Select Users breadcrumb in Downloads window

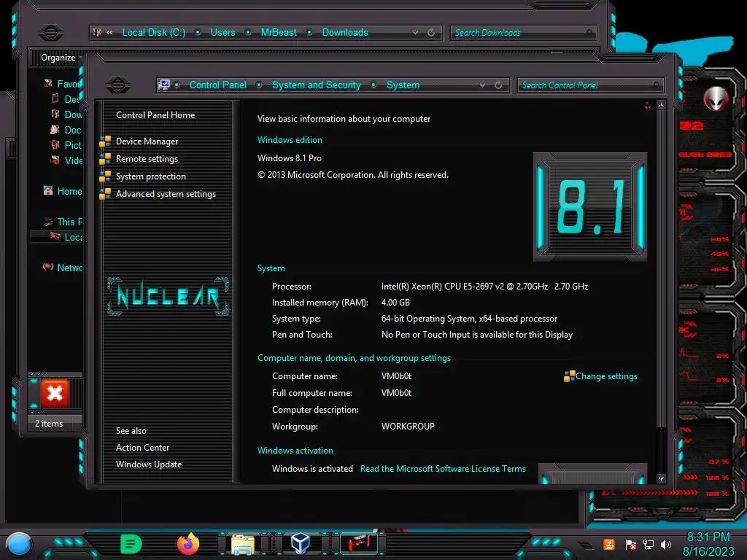click(x=222, y=32)
